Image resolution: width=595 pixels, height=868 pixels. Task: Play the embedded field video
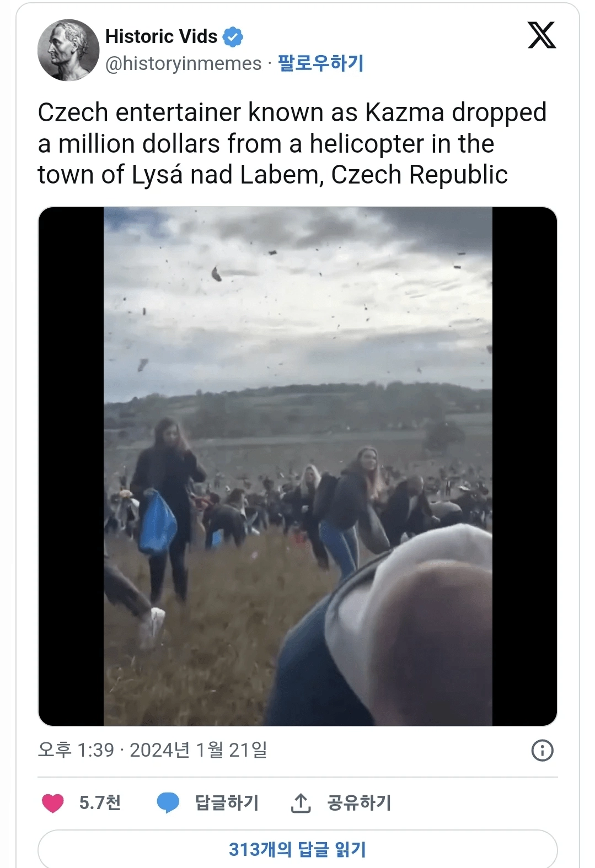[x=298, y=466]
